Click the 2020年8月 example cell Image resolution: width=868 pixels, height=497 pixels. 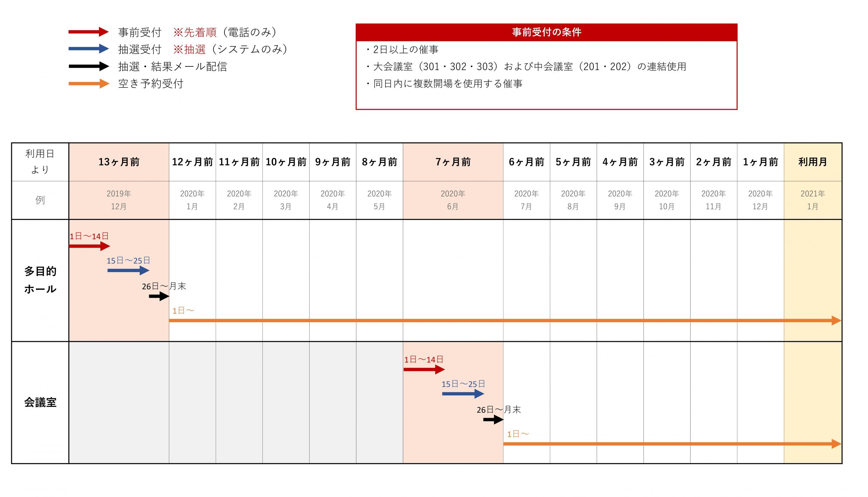click(573, 200)
